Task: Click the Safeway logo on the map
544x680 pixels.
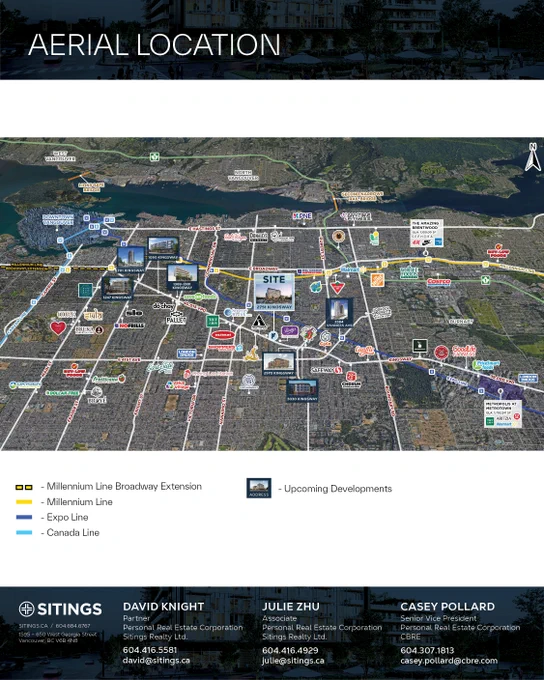Action: [327, 370]
